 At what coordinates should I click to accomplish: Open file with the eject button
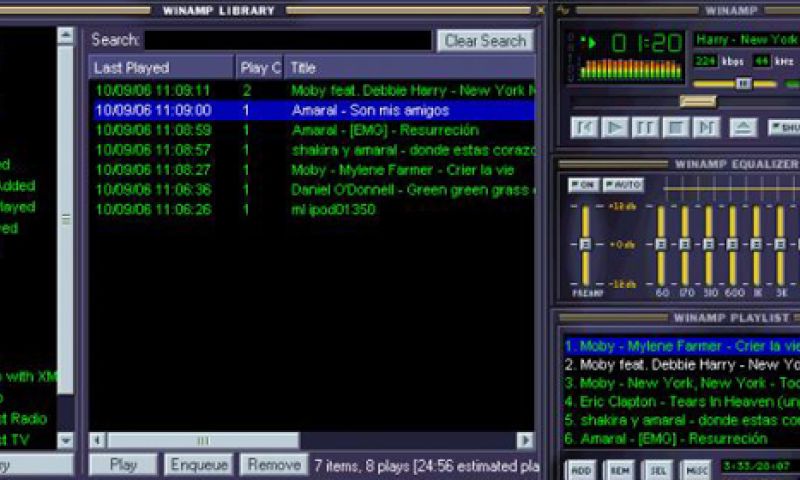[x=743, y=128]
